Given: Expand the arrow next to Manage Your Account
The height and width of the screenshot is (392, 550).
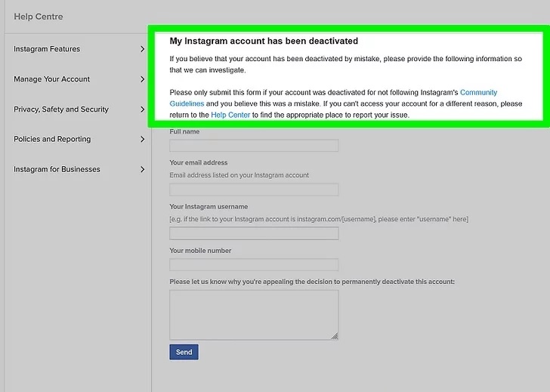Looking at the screenshot, I should point(142,79).
